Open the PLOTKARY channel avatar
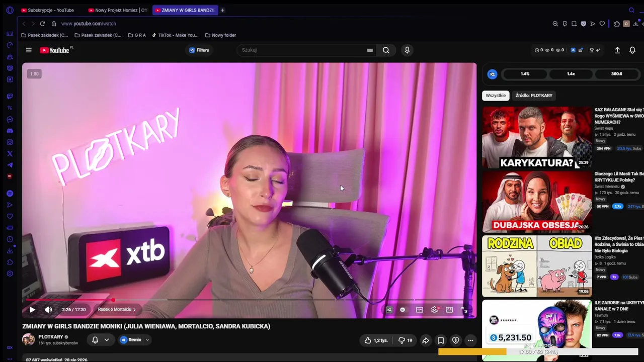This screenshot has height=362, width=644. [x=28, y=340]
